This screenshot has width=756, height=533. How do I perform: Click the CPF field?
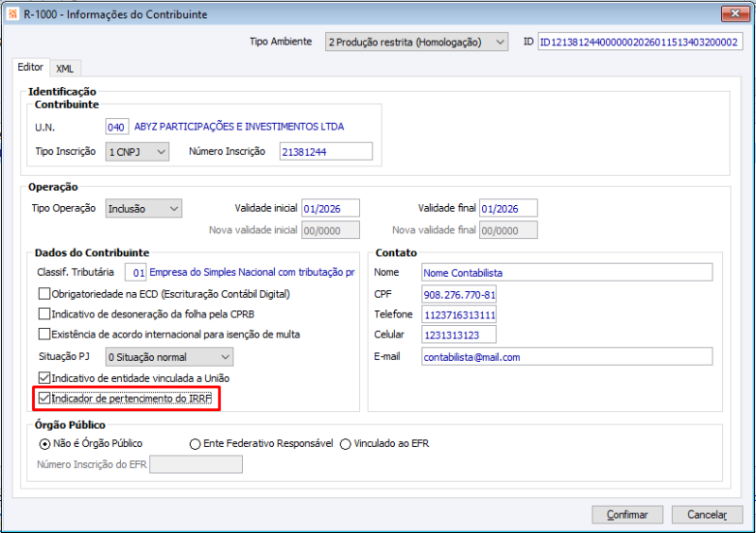tap(459, 294)
